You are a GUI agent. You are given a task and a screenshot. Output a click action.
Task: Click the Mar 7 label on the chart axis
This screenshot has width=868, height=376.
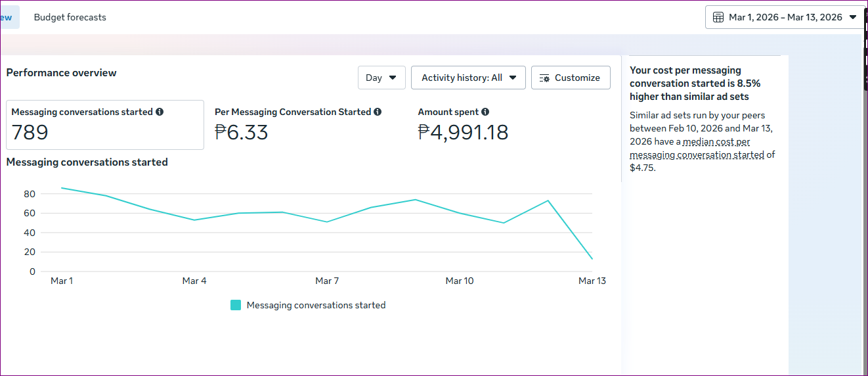(327, 281)
